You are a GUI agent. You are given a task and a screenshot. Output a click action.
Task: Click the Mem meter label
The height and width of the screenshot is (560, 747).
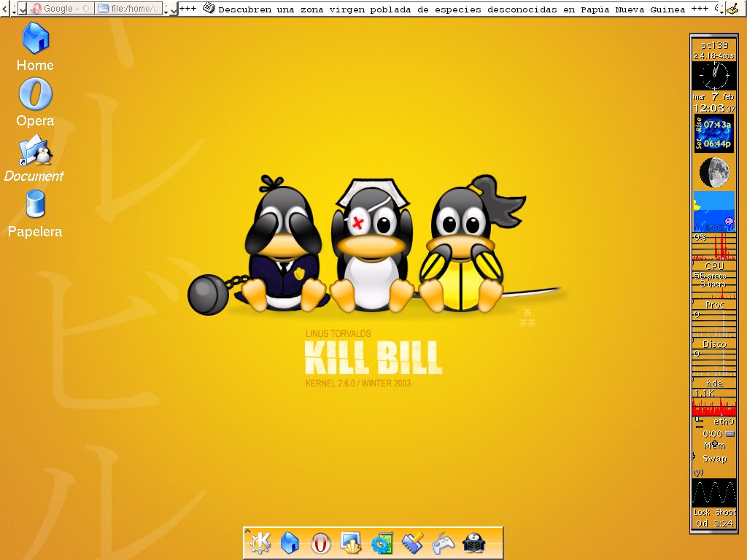click(715, 446)
